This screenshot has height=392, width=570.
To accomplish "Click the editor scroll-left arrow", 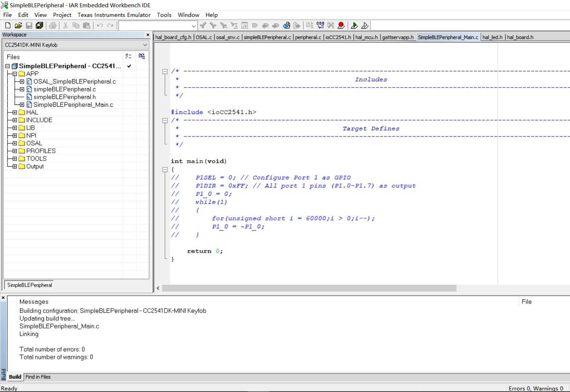I will pos(158,288).
